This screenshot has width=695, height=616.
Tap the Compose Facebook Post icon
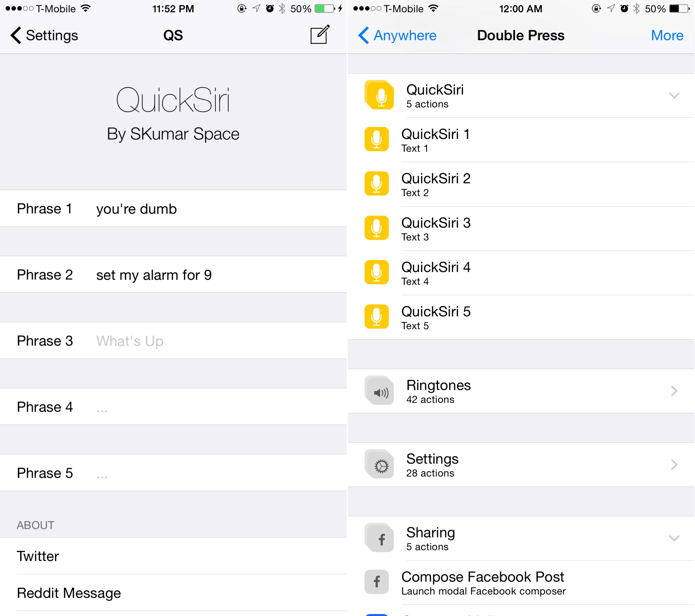(376, 582)
